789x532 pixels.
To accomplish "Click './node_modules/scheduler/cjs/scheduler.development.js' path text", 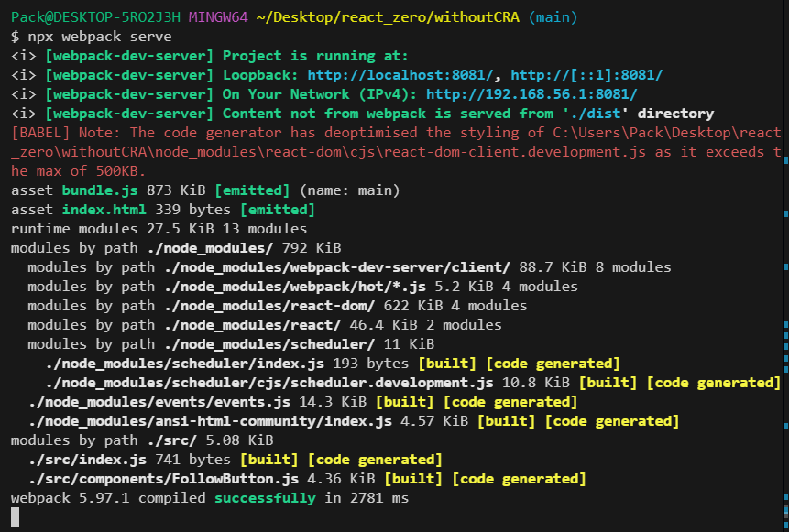I will (x=269, y=383).
